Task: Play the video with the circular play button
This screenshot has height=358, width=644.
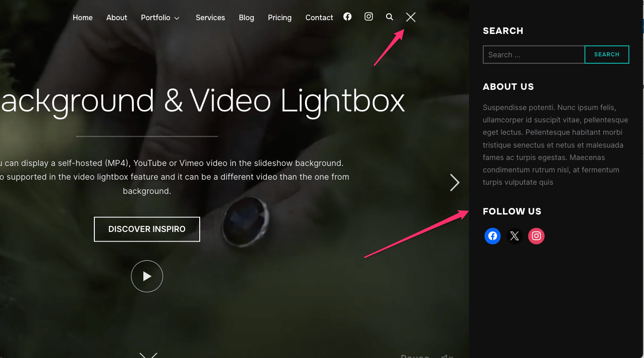Action: coord(147,276)
